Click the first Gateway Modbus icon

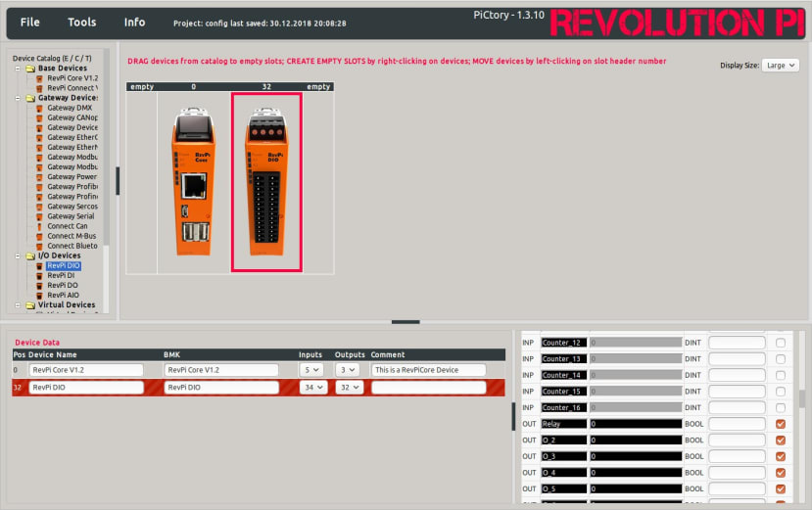point(39,157)
